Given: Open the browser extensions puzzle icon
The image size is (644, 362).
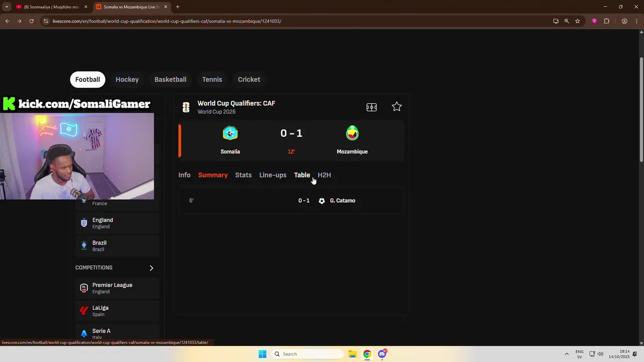Looking at the screenshot, I should coord(606,21).
